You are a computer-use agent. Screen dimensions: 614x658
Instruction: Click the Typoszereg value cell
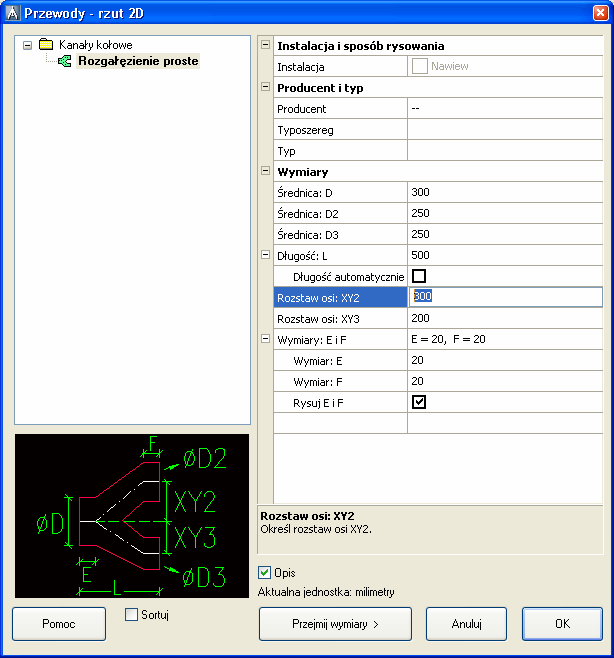coord(505,129)
